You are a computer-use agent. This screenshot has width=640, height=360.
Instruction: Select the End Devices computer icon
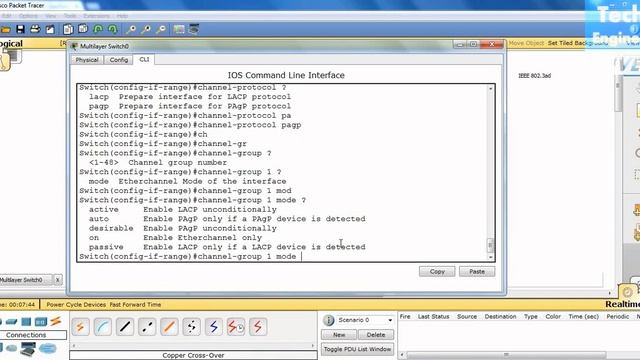[x=28, y=349]
